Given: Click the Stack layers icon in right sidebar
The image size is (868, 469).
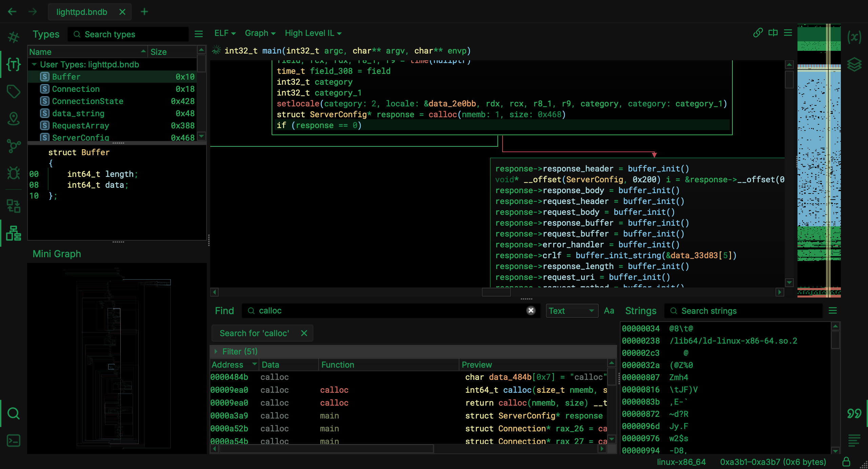Looking at the screenshot, I should (x=854, y=64).
